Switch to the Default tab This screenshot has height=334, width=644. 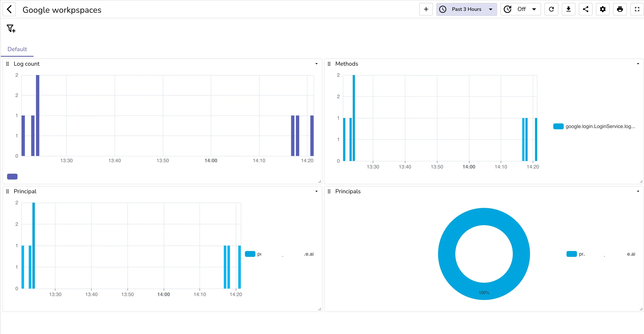coord(17,49)
